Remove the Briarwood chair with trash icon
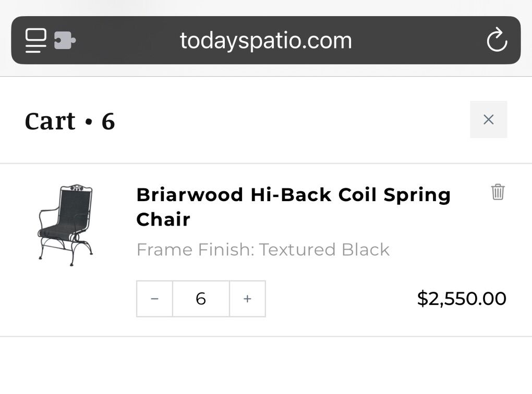532x394 pixels. coord(498,192)
